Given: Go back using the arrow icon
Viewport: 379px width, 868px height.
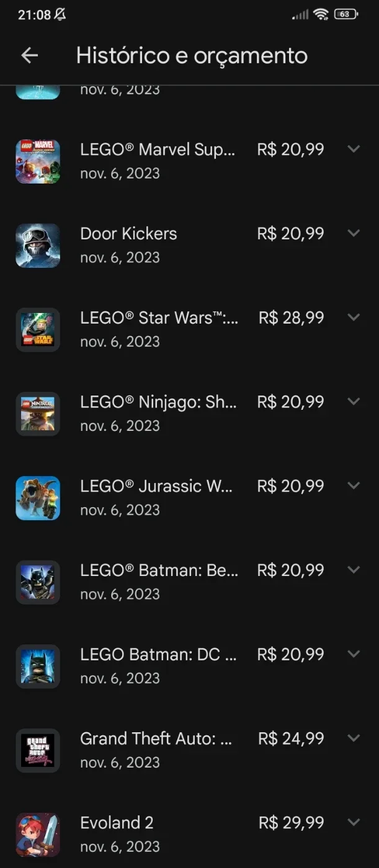Looking at the screenshot, I should (x=30, y=56).
